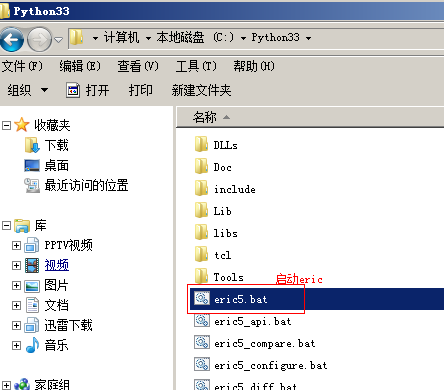This screenshot has width=444, height=390.
Task: Expand the root dropdown before 计算机
Action: pyautogui.click(x=95, y=38)
